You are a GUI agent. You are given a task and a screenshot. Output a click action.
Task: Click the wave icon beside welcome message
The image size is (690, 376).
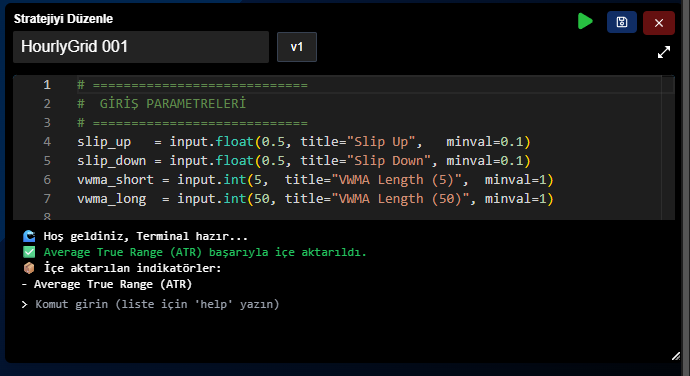[29, 236]
